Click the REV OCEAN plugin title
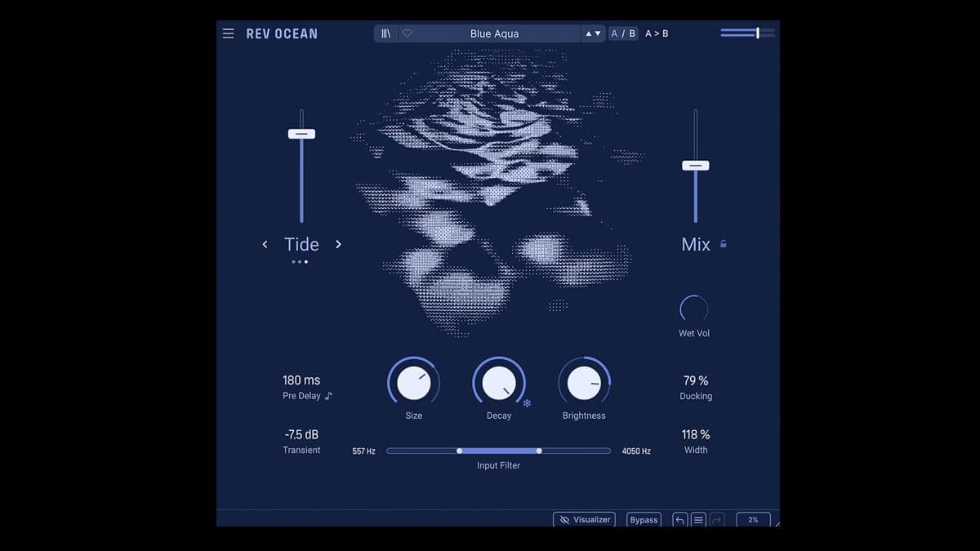Screen dimensions: 980x551 coord(282,33)
